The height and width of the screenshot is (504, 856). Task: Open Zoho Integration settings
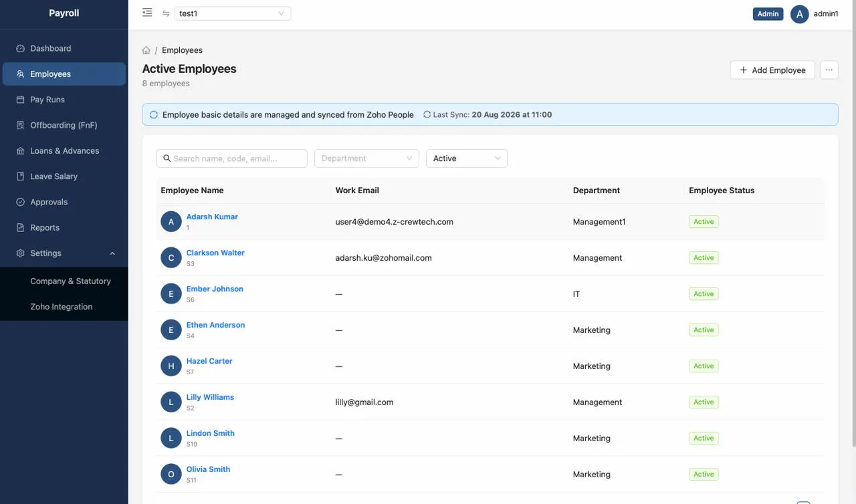pos(64,307)
